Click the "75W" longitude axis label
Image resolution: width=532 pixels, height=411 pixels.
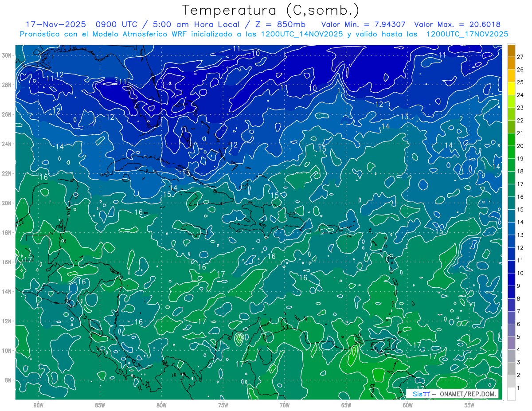[x=223, y=405]
